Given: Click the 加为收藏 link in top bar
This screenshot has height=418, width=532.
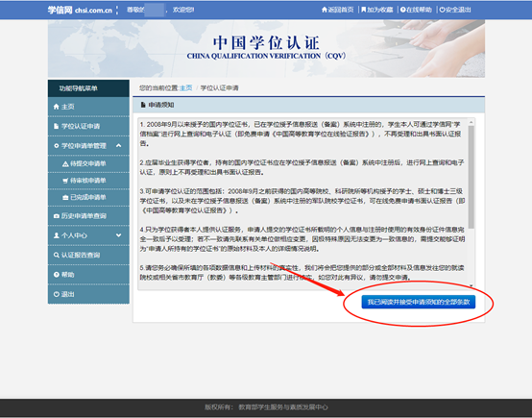Looking at the screenshot, I should coord(377,10).
